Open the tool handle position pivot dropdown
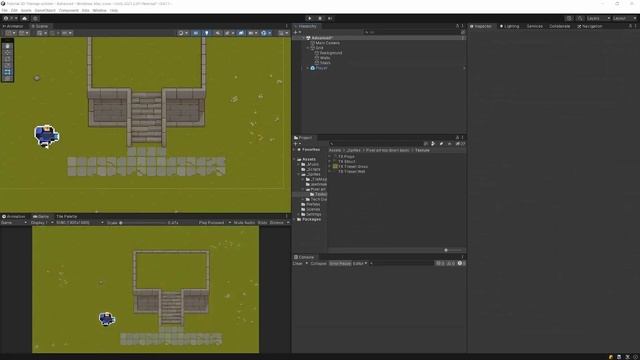This screenshot has height=360, width=640. pos(11,33)
